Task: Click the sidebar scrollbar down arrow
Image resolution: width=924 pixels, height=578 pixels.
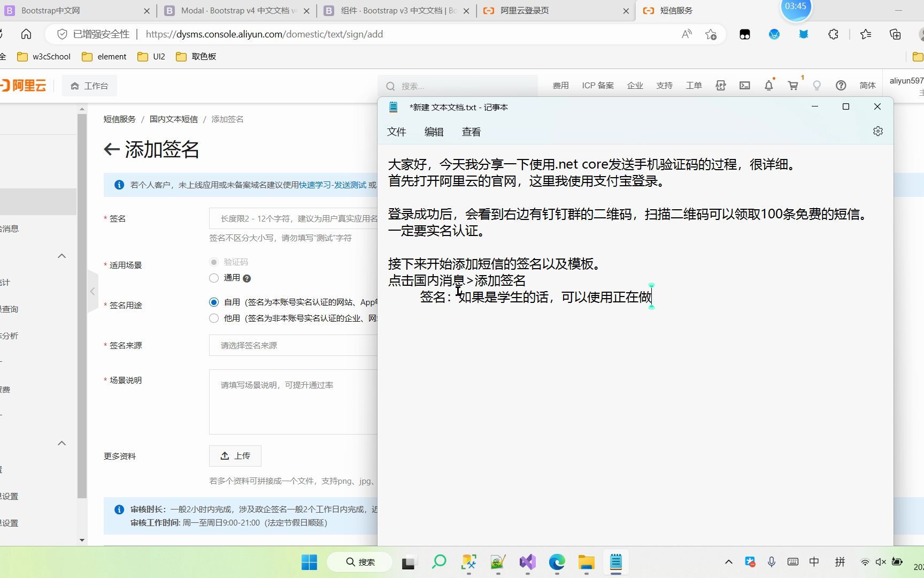Action: tap(82, 540)
